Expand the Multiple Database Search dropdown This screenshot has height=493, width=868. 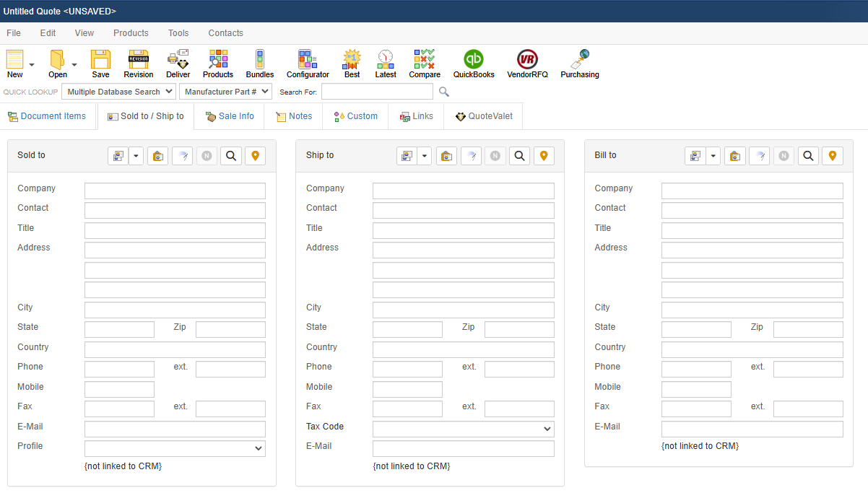click(118, 92)
